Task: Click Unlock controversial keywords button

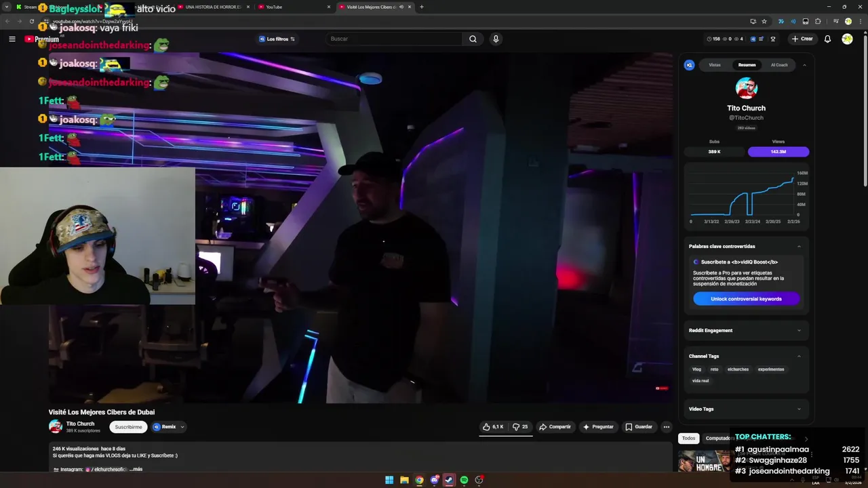Action: coord(746,299)
